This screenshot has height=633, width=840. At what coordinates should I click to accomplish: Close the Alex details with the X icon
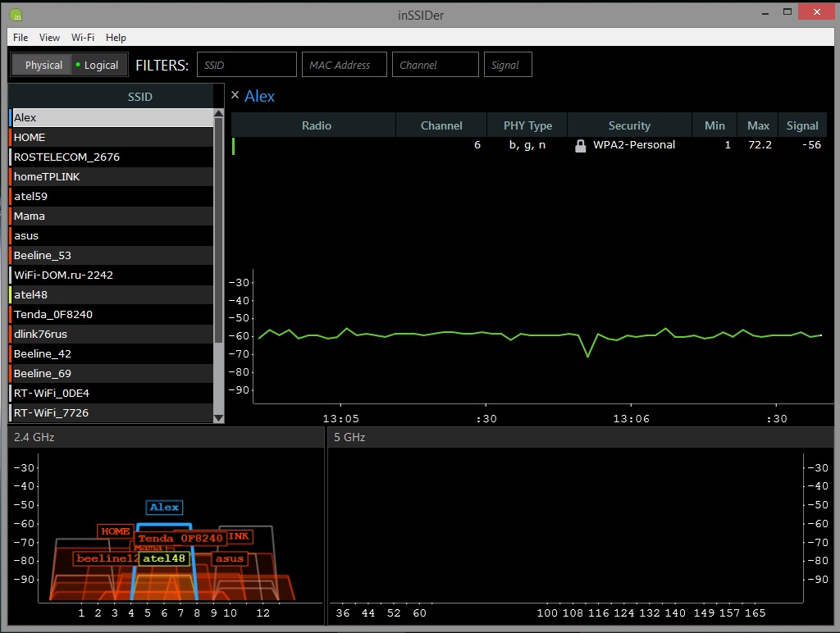click(235, 95)
